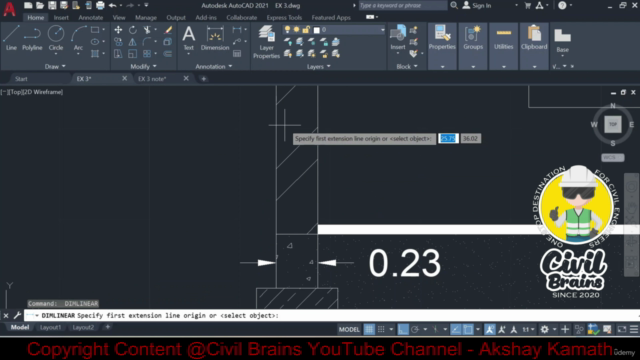
Task: Open the layer selection dropdown
Action: [382, 29]
